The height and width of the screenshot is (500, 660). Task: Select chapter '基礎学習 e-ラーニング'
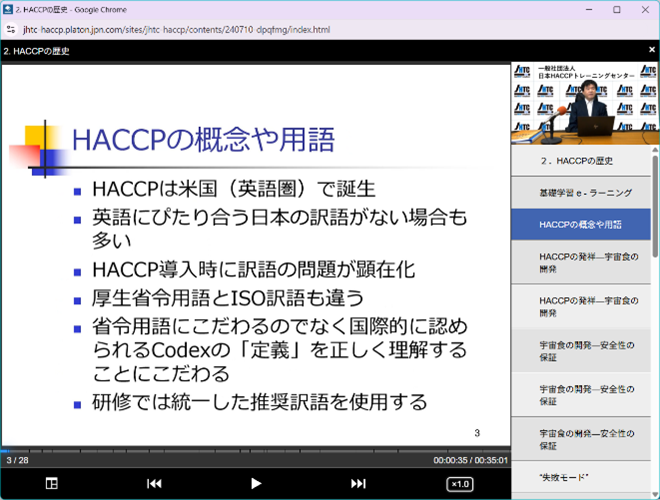(x=581, y=193)
